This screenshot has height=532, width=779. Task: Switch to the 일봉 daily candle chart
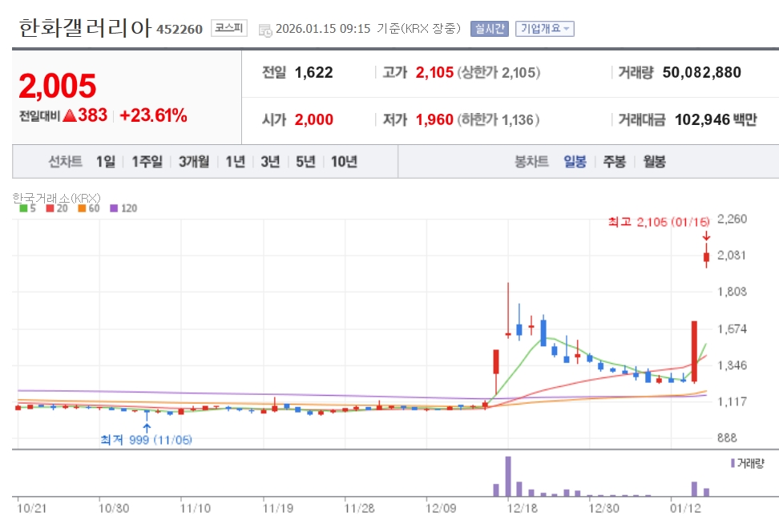[575, 161]
